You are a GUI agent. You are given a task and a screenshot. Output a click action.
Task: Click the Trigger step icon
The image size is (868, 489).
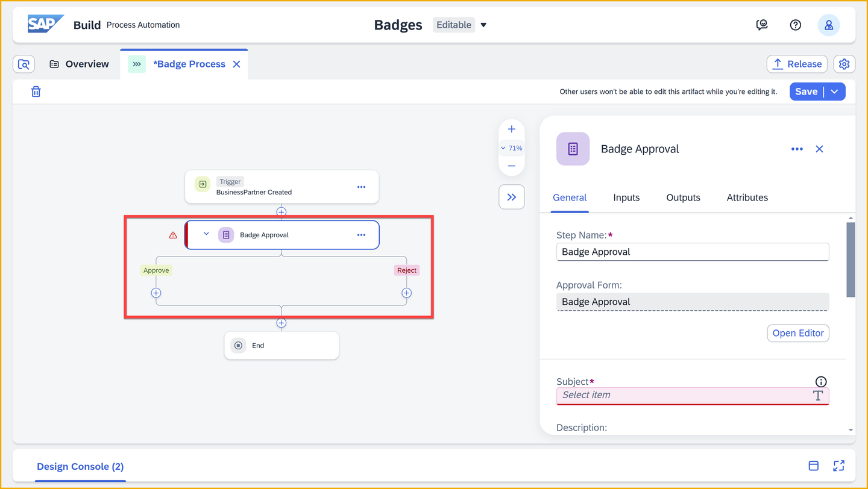203,184
